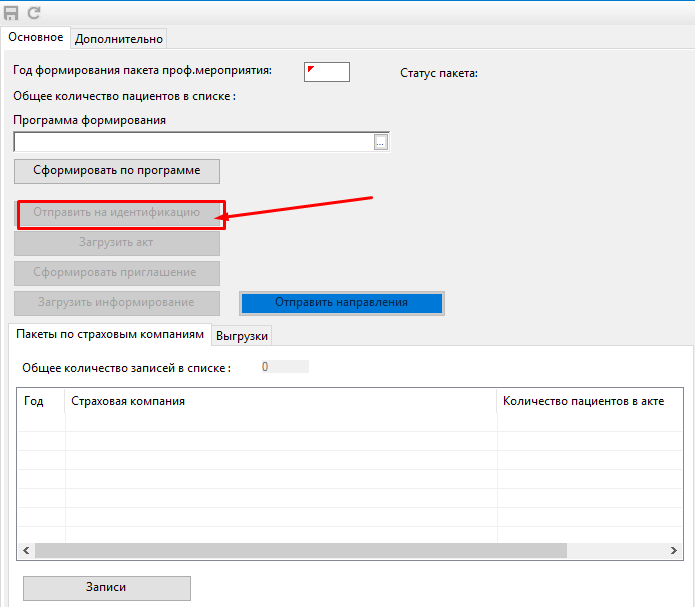Screen dimensions: 695x607
Task: Switch to the Выгрузки tab
Action: 241,336
